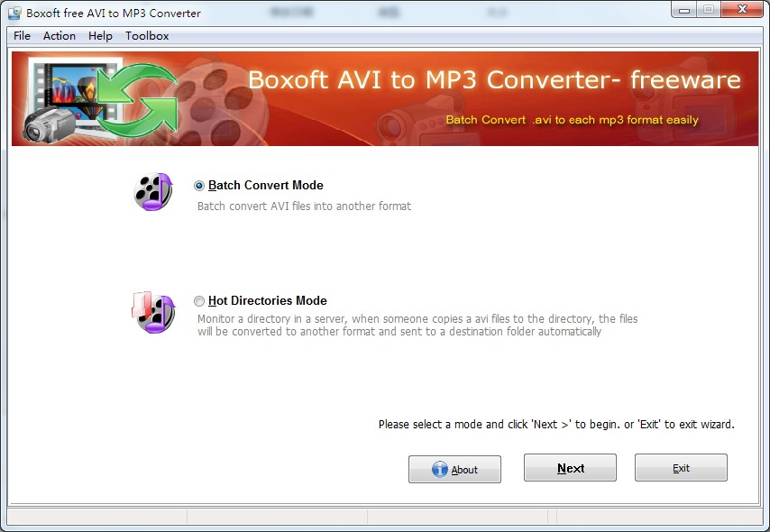Screen dimensions: 770x532
Task: Minimize the Boxoft converter window
Action: click(684, 9)
